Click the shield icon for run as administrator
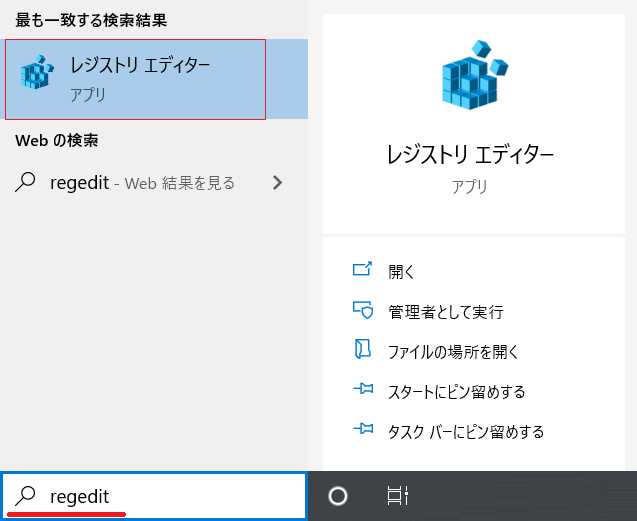This screenshot has height=521, width=637. tap(363, 310)
